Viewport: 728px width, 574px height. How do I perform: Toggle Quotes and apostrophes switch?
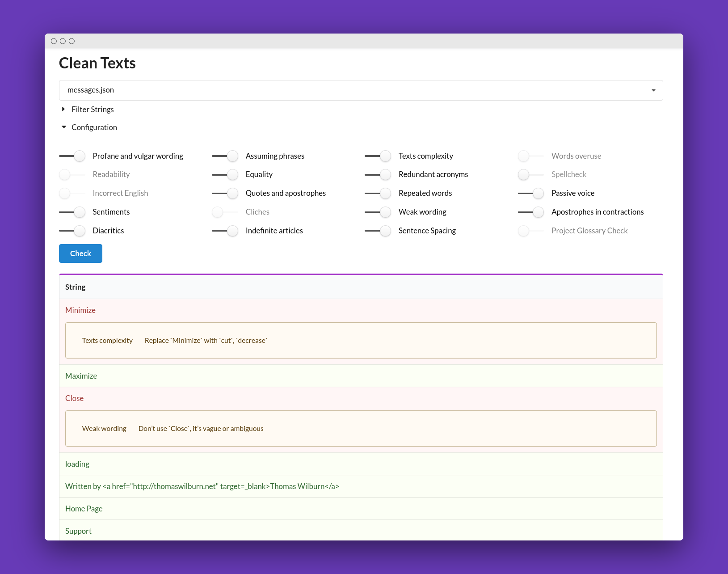pos(225,193)
